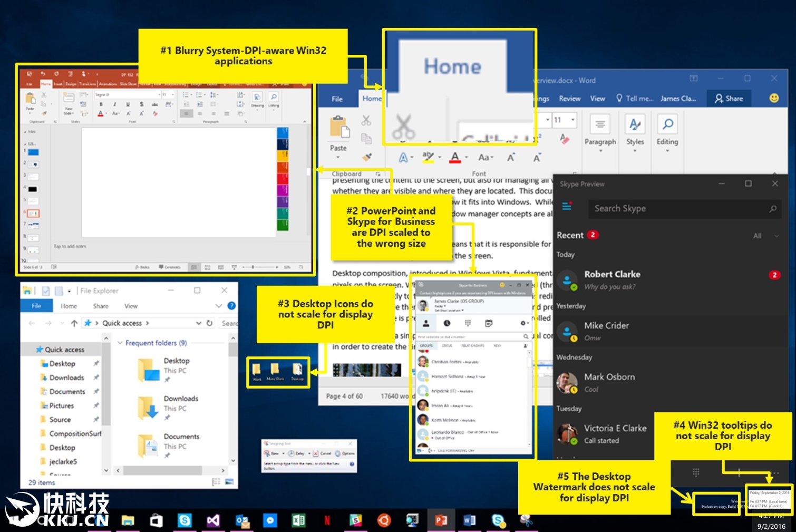Click the Paste icon in Word's Clipboard group
Screen dimensions: 796x532
coord(338,128)
